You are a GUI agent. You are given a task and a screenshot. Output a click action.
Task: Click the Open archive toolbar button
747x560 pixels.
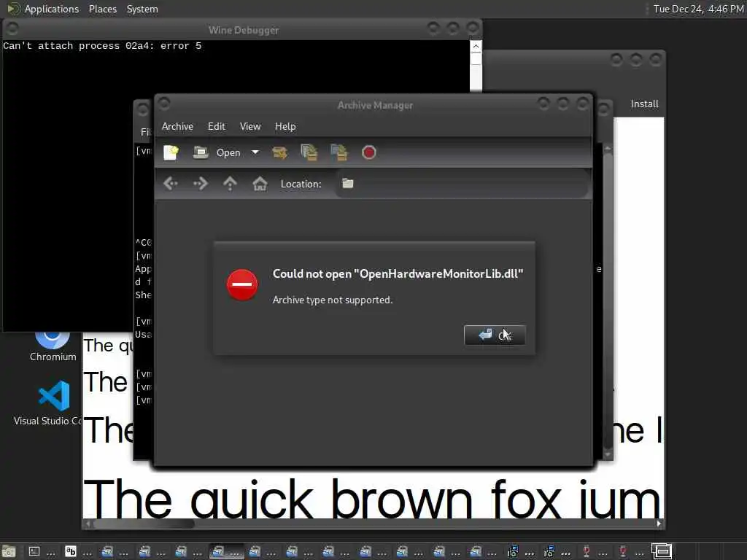pos(217,152)
